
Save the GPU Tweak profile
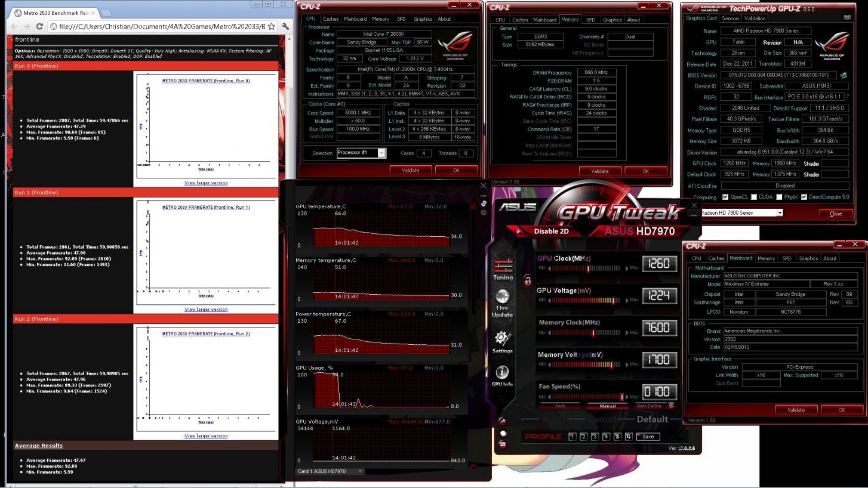[648, 437]
